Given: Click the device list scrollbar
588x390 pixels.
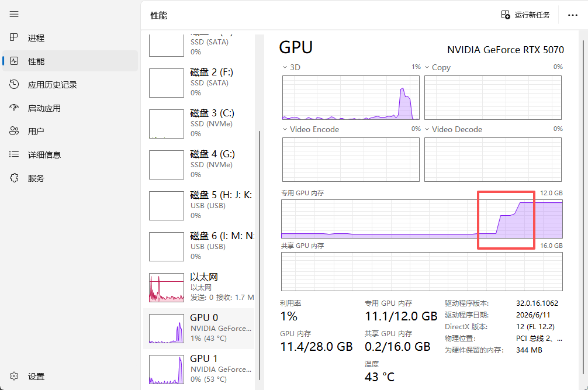Looking at the screenshot, I should pos(259,255).
